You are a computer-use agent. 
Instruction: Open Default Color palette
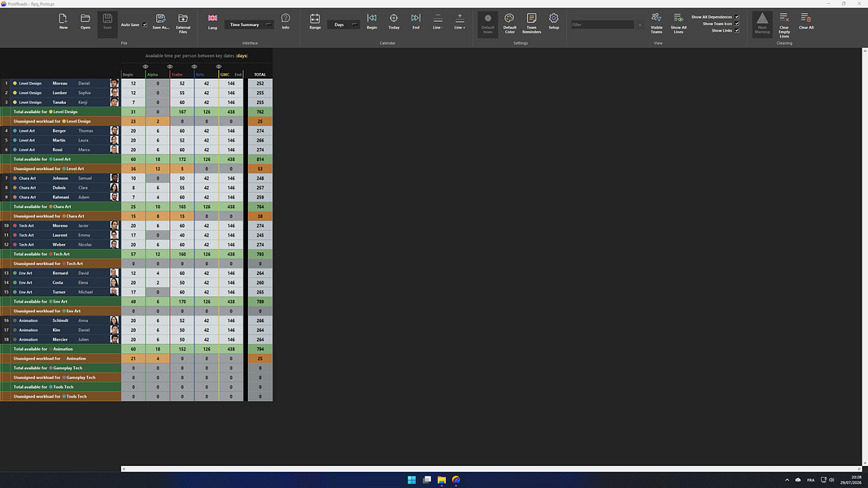click(509, 24)
